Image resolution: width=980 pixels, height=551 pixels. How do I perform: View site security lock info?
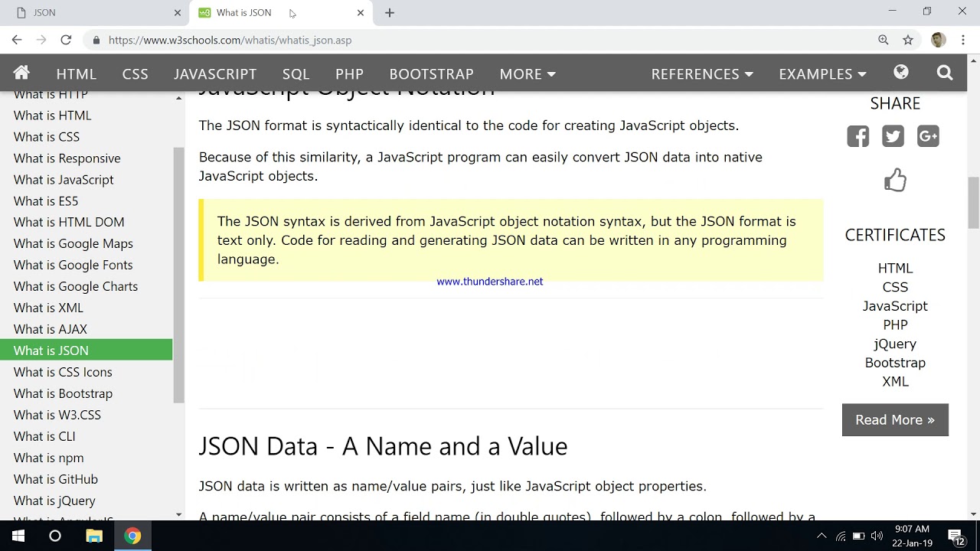[96, 40]
